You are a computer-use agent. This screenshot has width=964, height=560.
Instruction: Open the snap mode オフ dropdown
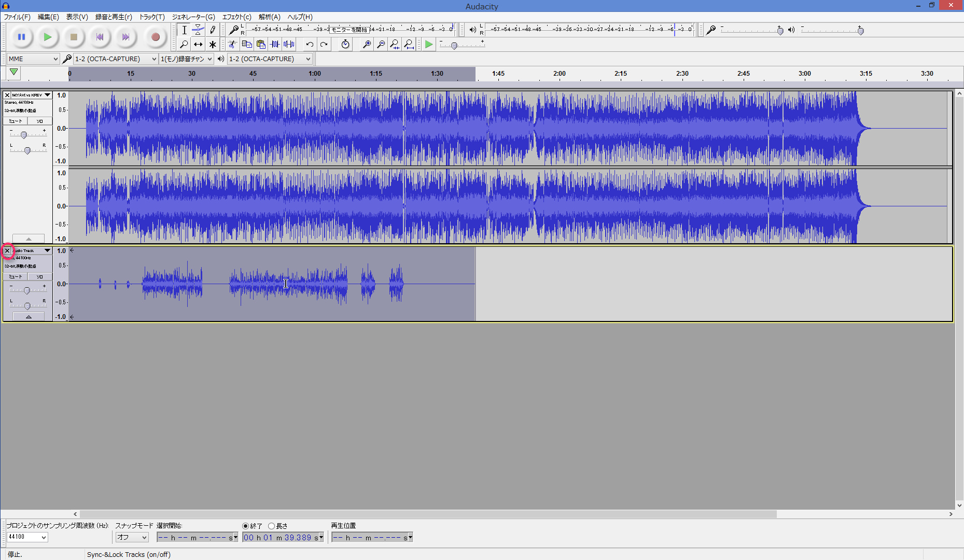tap(132, 537)
